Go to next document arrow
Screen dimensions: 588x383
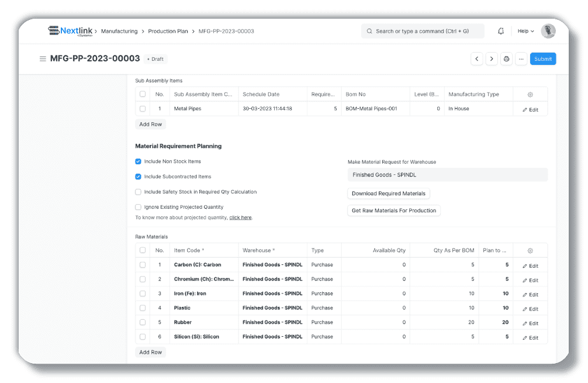[491, 59]
